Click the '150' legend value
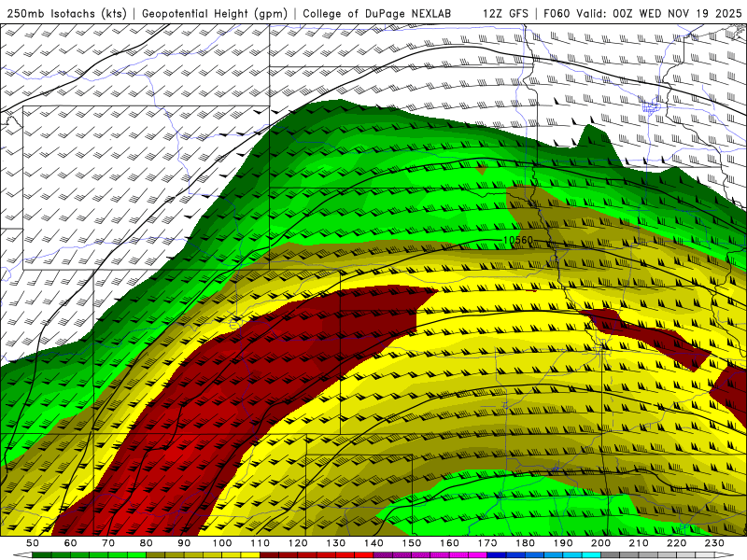 (412, 543)
